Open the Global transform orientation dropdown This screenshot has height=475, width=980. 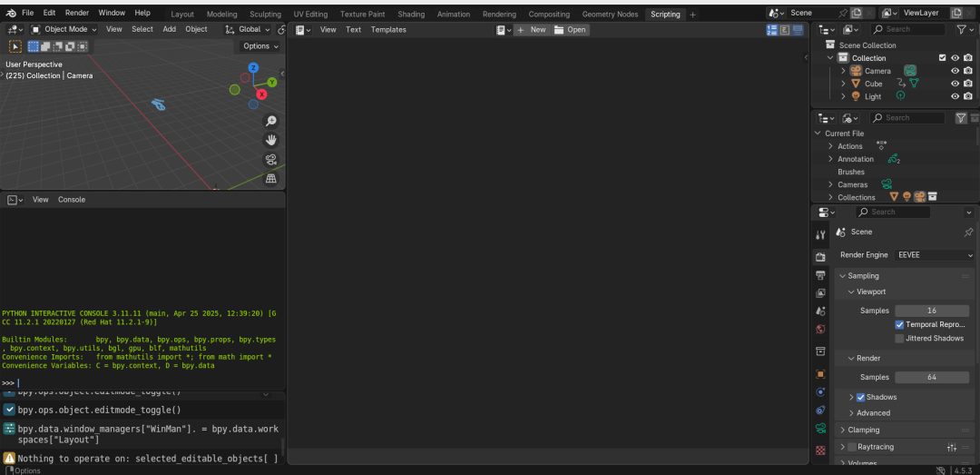[248, 29]
